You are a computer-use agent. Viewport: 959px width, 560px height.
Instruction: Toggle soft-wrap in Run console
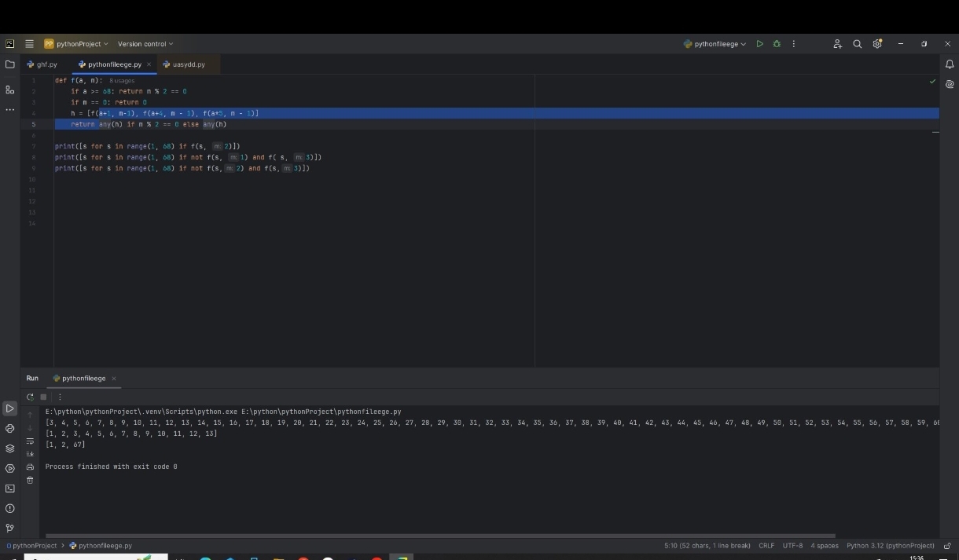coord(30,441)
